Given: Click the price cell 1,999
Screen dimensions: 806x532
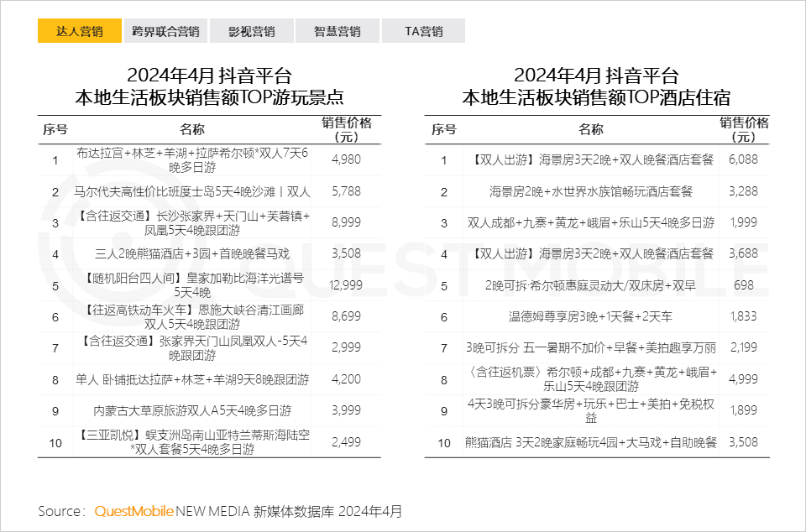Looking at the screenshot, I should pos(743,222).
